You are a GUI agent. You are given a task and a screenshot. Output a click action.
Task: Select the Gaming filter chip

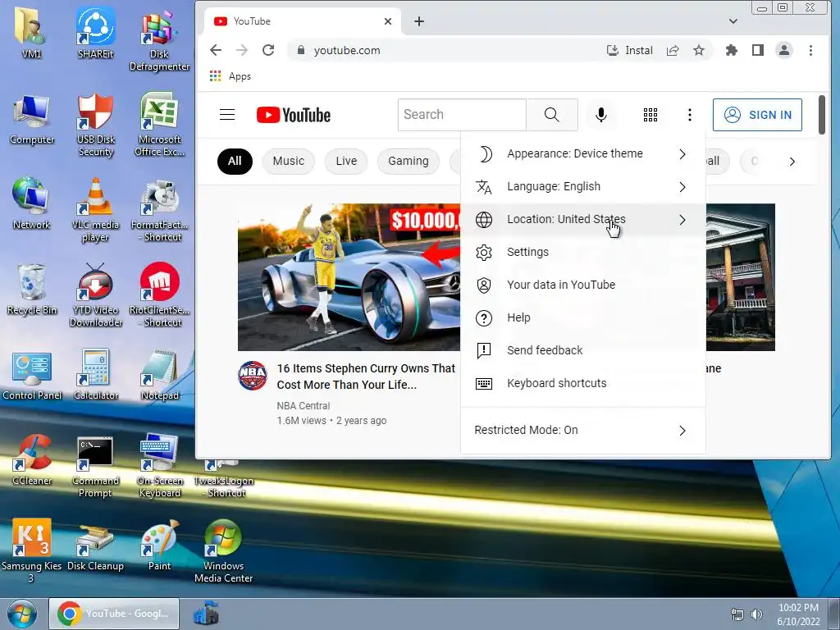pyautogui.click(x=409, y=162)
